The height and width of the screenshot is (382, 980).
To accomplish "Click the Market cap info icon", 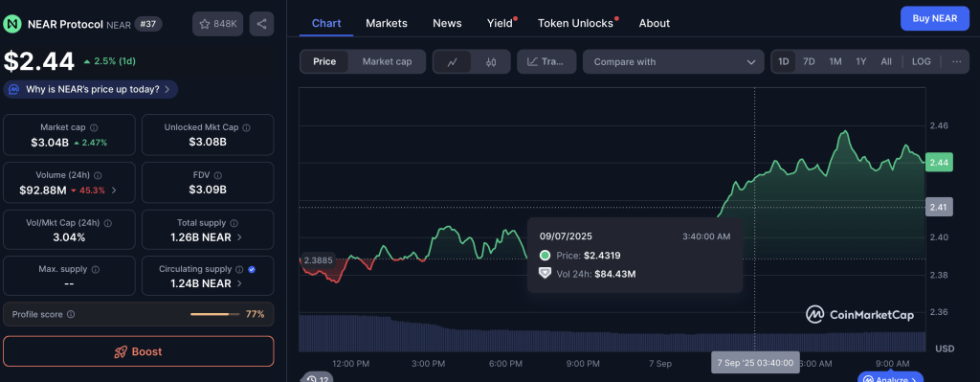I will 93,127.
